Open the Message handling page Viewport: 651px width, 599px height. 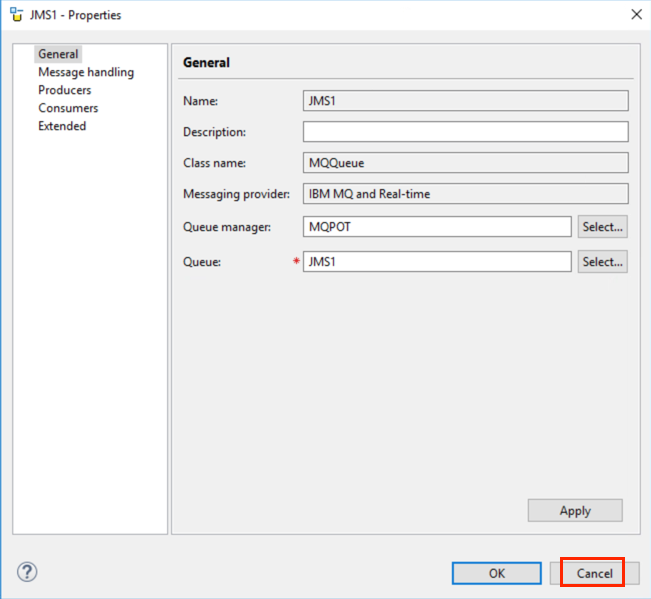click(86, 72)
